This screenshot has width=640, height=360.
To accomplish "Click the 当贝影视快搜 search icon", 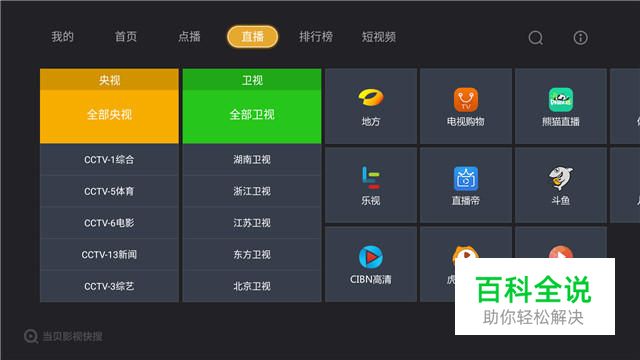I will click(x=31, y=336).
